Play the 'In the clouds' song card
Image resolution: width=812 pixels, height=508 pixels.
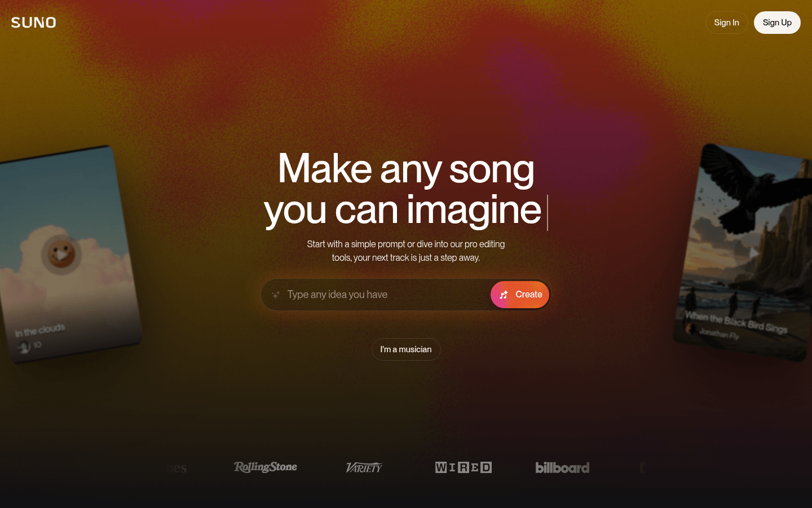point(61,255)
